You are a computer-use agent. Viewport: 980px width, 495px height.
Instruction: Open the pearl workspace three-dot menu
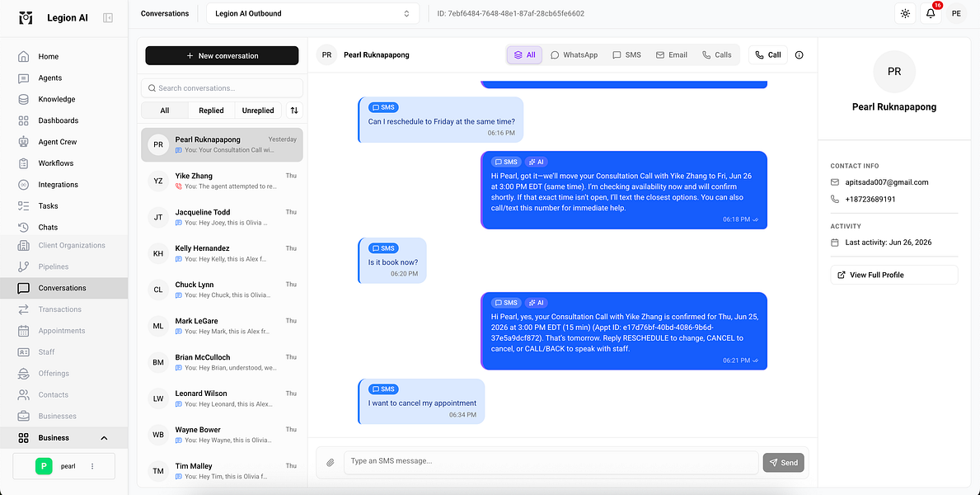92,466
